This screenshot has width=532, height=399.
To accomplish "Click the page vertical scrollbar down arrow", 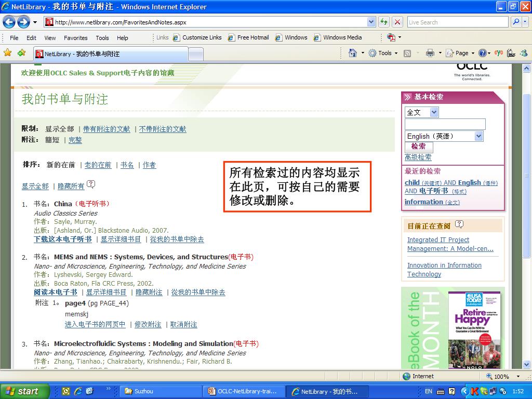I will point(527,365).
